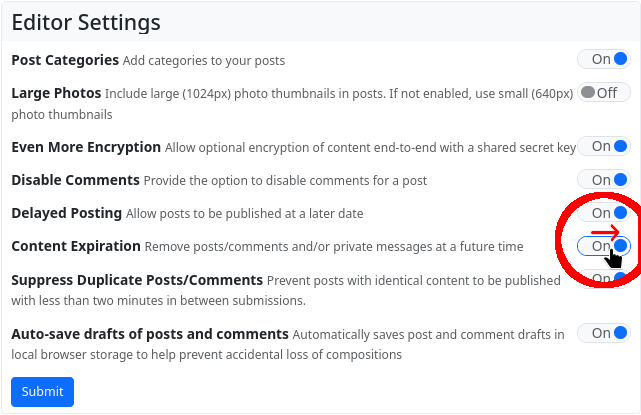Screen dimensions: 641x415
Task: Click the Large Photos label text
Action: click(56, 93)
